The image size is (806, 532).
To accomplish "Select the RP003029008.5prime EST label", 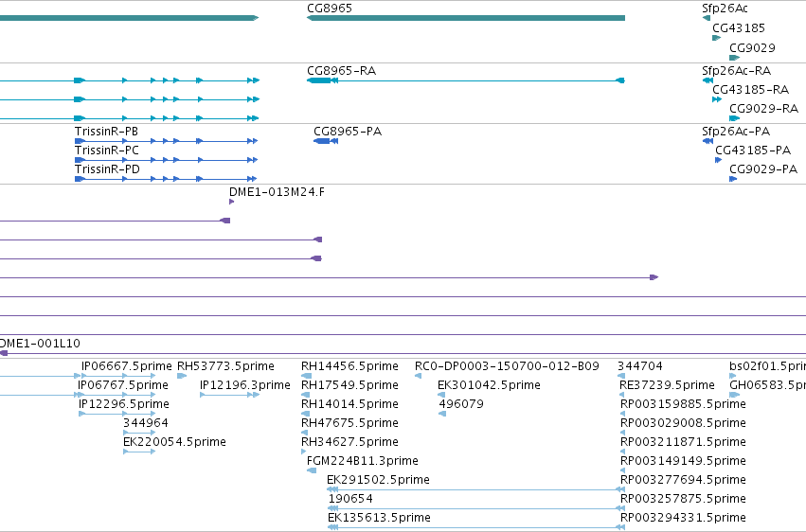I will [x=683, y=424].
